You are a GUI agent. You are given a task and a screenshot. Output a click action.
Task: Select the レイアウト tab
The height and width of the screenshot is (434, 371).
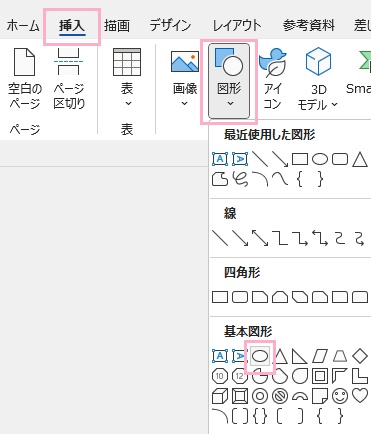click(237, 26)
